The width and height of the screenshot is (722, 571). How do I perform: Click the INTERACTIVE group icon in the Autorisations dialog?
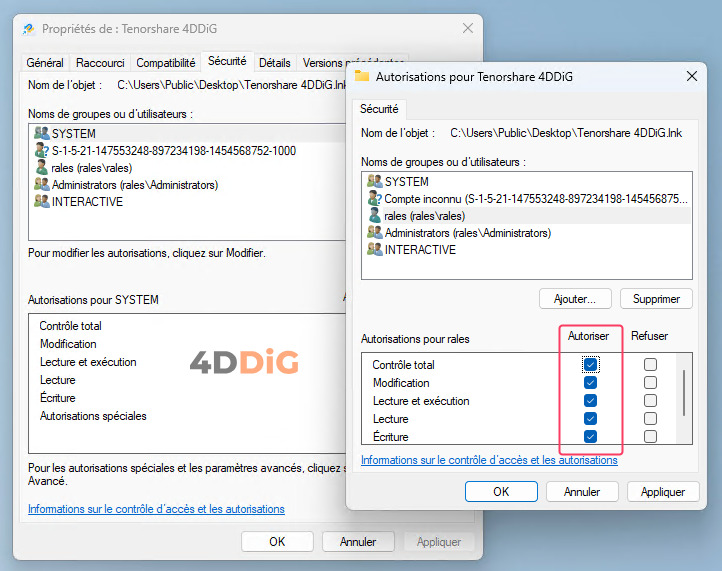pos(374,249)
